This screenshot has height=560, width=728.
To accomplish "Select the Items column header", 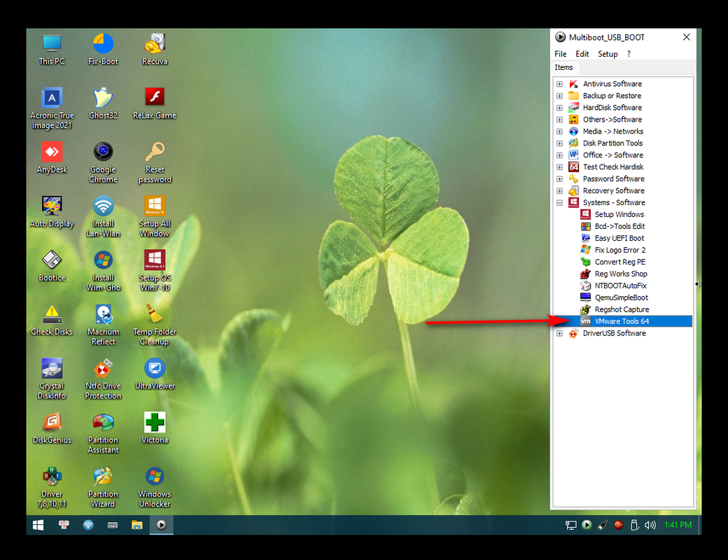I will [563, 67].
